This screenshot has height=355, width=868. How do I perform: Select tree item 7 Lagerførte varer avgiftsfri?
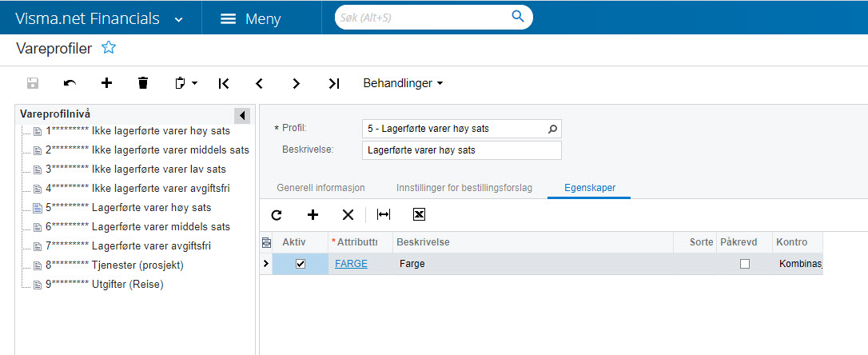coord(129,246)
